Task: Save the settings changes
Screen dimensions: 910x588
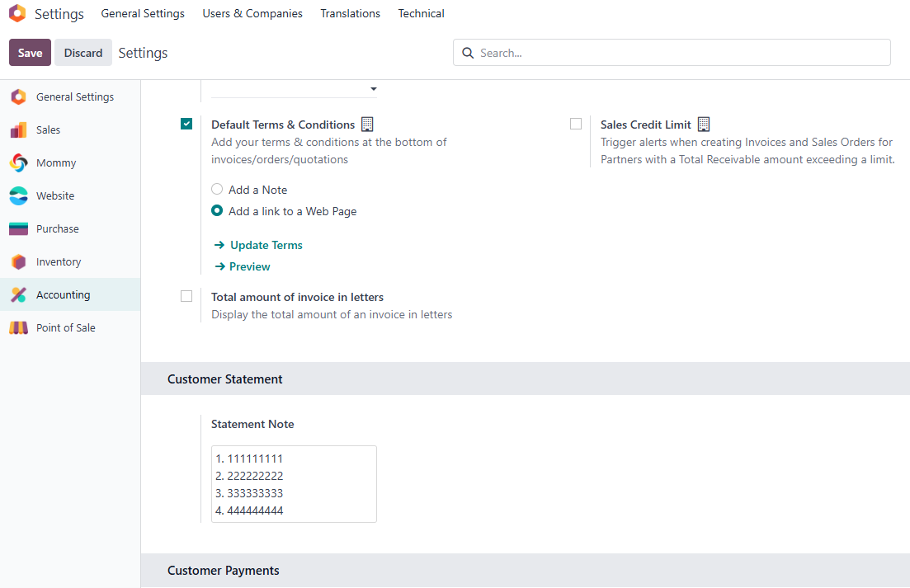Action: pos(31,53)
